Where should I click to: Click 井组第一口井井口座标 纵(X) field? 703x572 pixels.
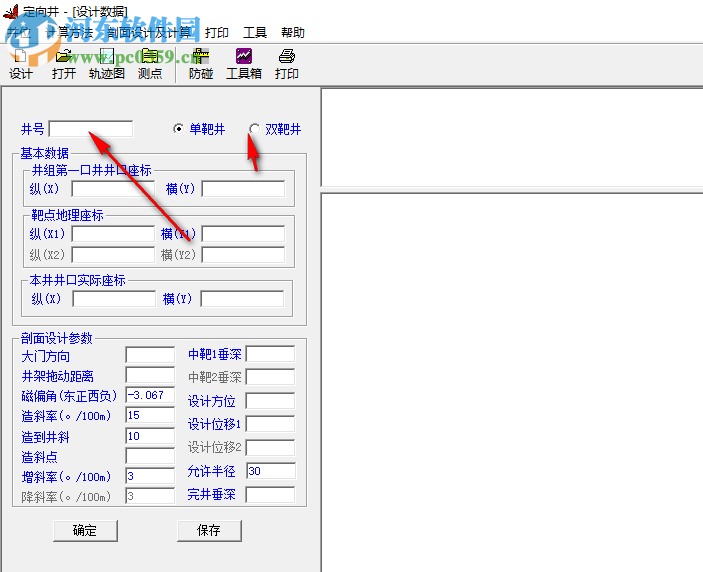click(113, 189)
